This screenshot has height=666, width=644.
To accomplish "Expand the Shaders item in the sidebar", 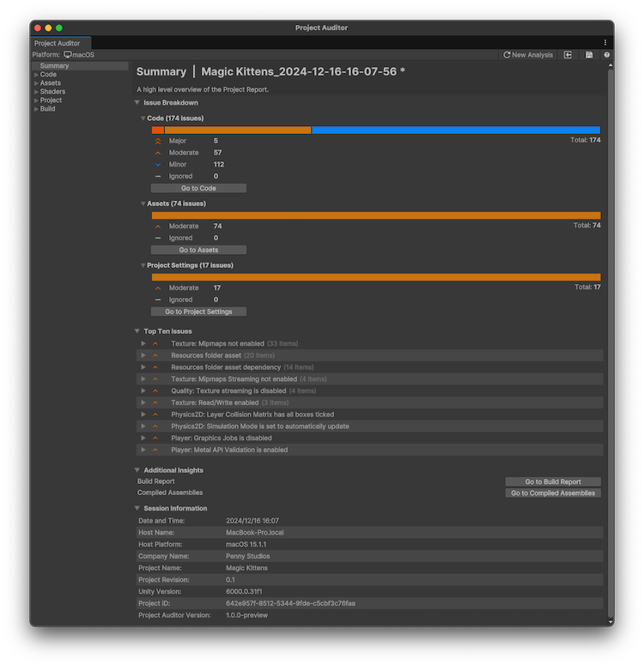I will click(36, 92).
